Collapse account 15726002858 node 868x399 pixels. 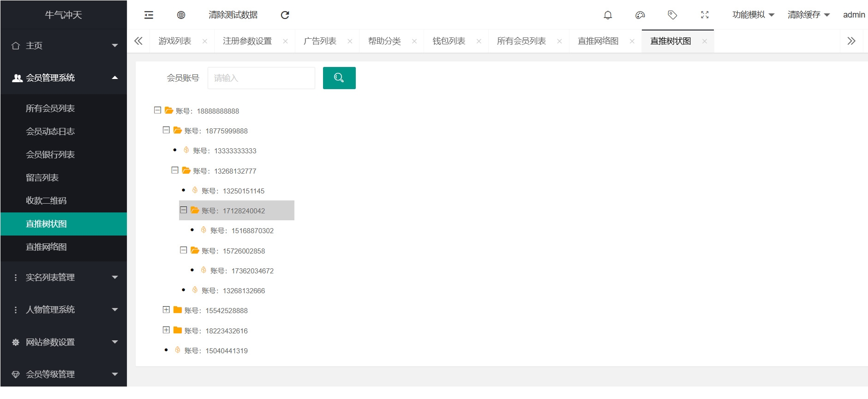(x=183, y=250)
